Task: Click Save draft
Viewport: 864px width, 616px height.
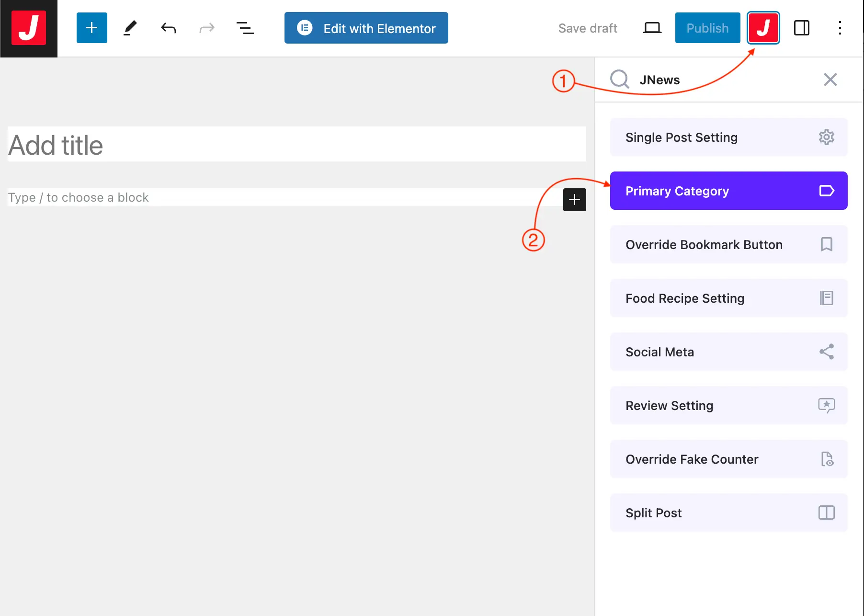Action: click(588, 28)
